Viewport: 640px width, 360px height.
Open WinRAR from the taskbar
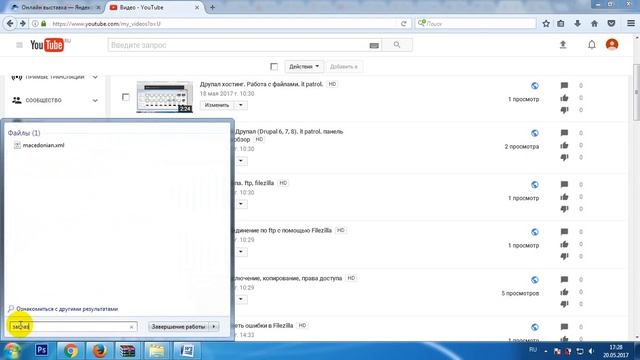click(127, 350)
